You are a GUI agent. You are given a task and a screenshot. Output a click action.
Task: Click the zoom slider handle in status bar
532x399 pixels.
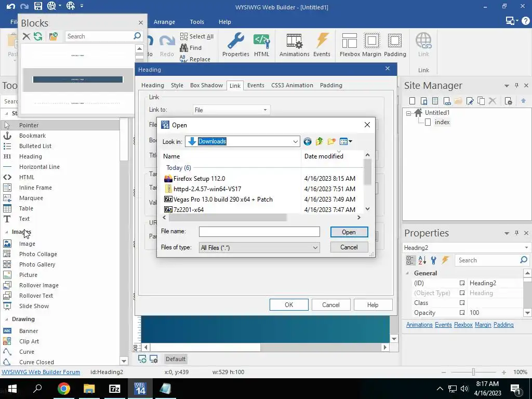click(473, 372)
